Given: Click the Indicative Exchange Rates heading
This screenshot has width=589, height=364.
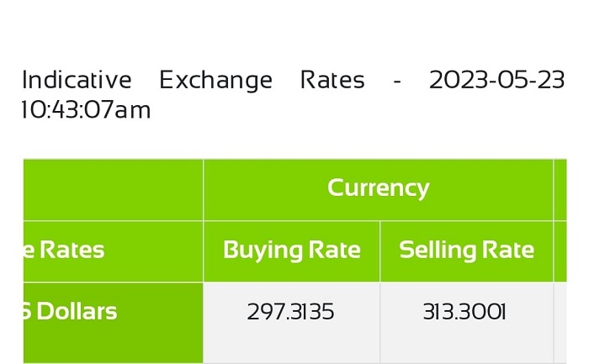Looking at the screenshot, I should click(293, 94).
